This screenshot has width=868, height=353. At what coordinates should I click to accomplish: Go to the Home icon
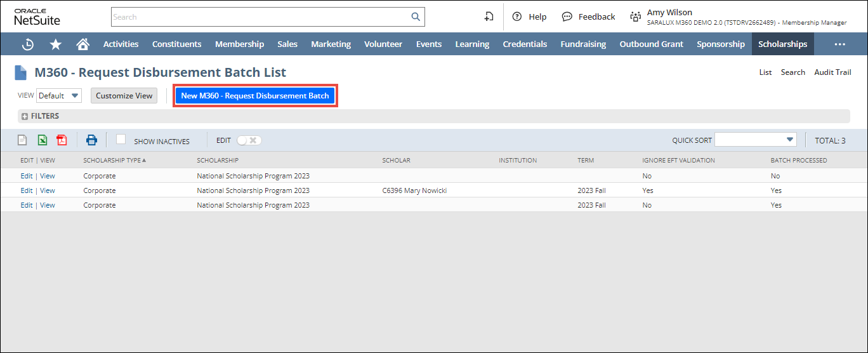[x=82, y=44]
